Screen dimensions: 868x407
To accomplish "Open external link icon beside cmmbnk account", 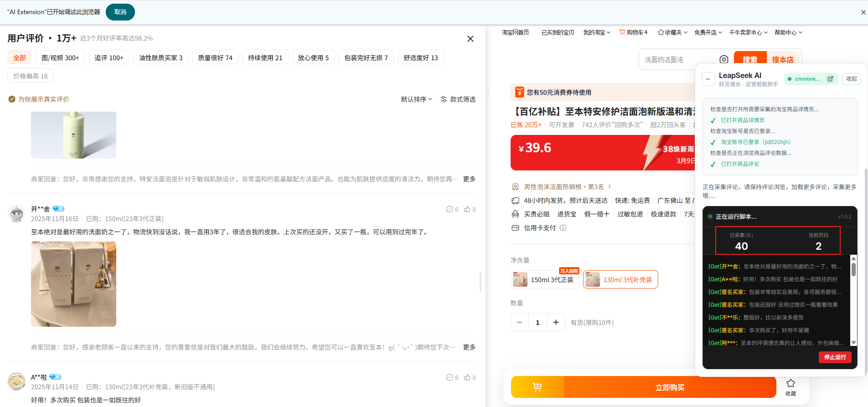I will (x=830, y=79).
